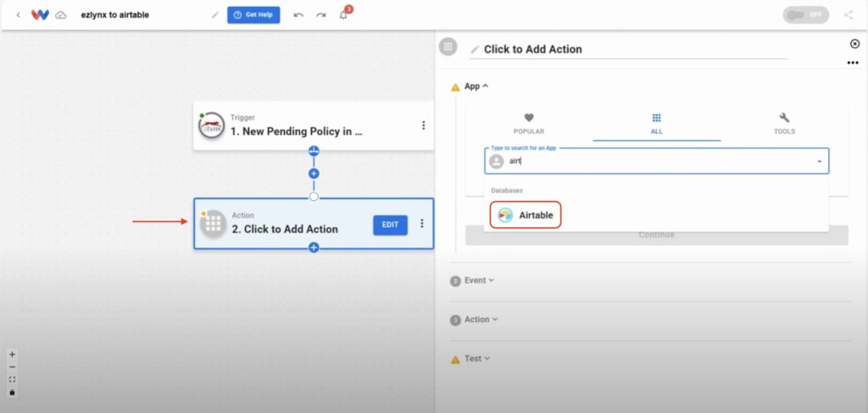Open the share workflow icon

click(848, 15)
